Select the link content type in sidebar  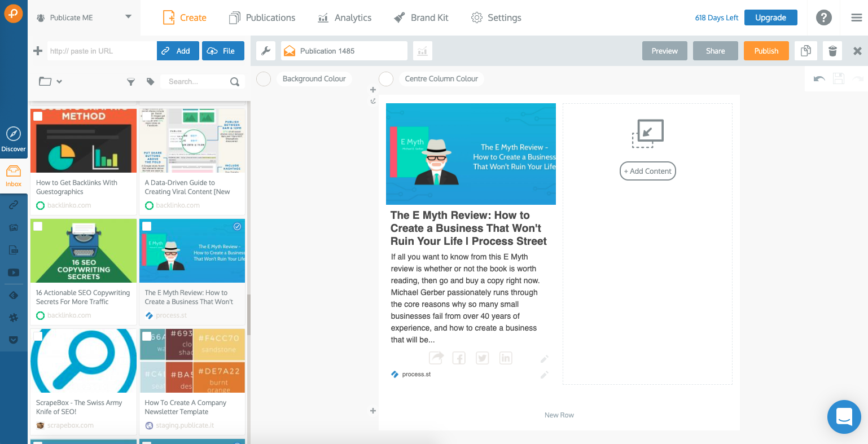coord(14,205)
